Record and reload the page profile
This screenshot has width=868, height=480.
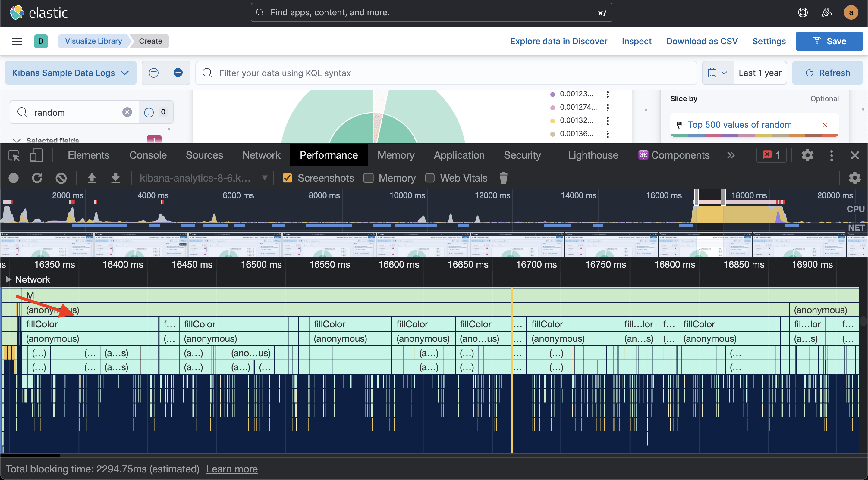37,178
